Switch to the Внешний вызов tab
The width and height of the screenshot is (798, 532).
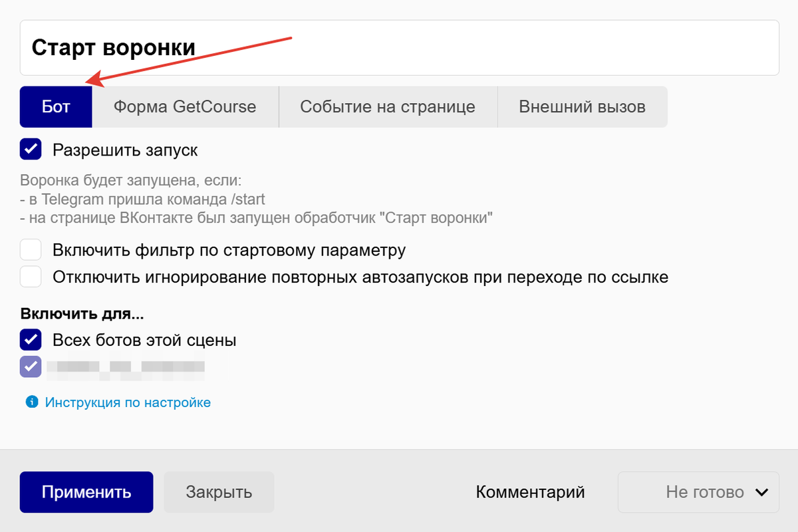[x=583, y=106]
